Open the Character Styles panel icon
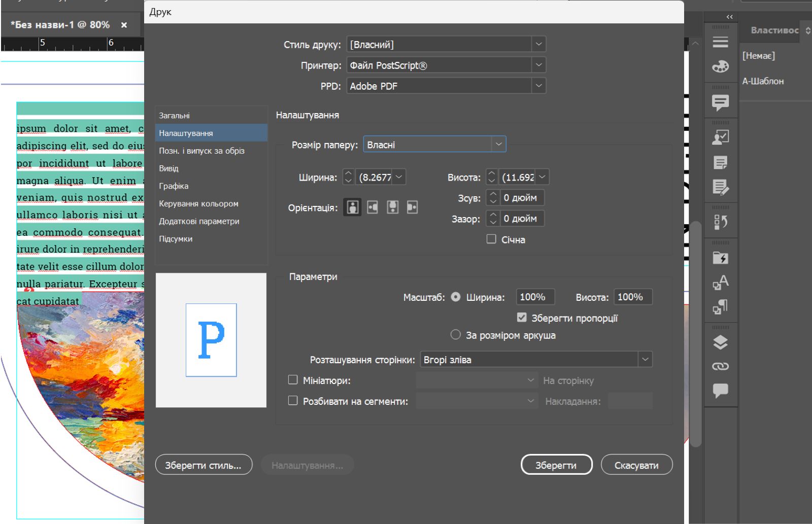The image size is (812, 524). click(x=720, y=282)
